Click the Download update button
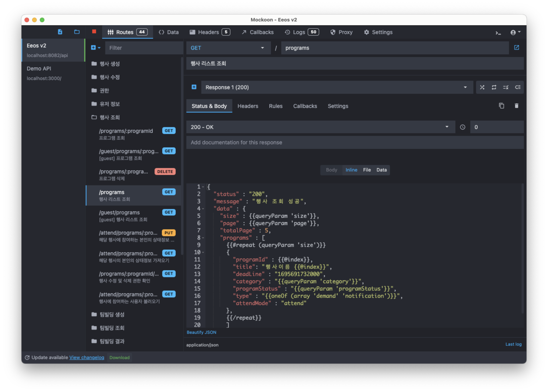 coord(119,358)
